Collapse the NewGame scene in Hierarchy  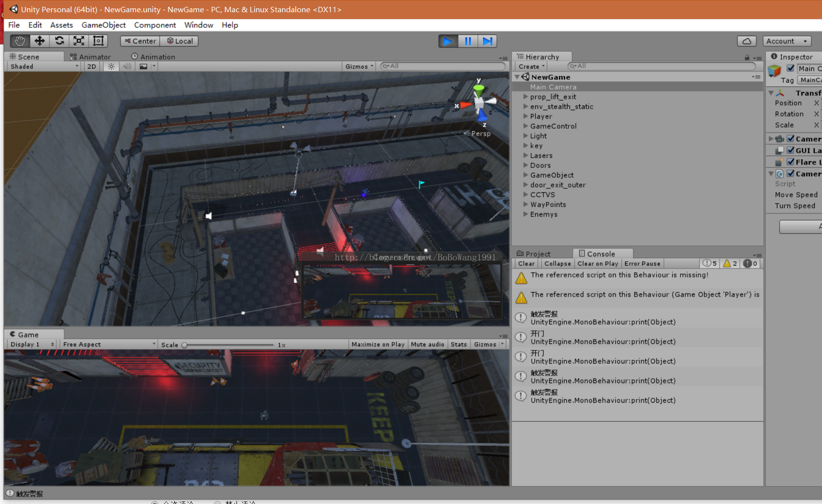(517, 77)
